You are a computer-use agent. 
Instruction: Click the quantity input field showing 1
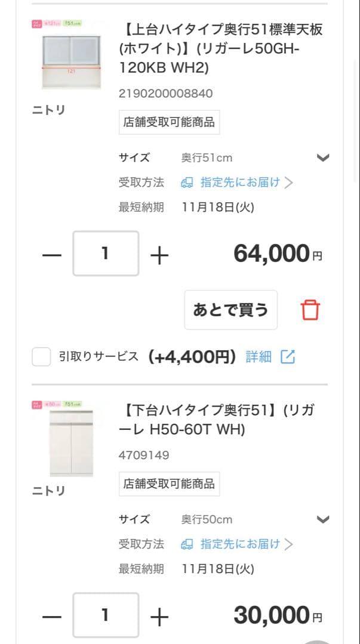point(106,253)
